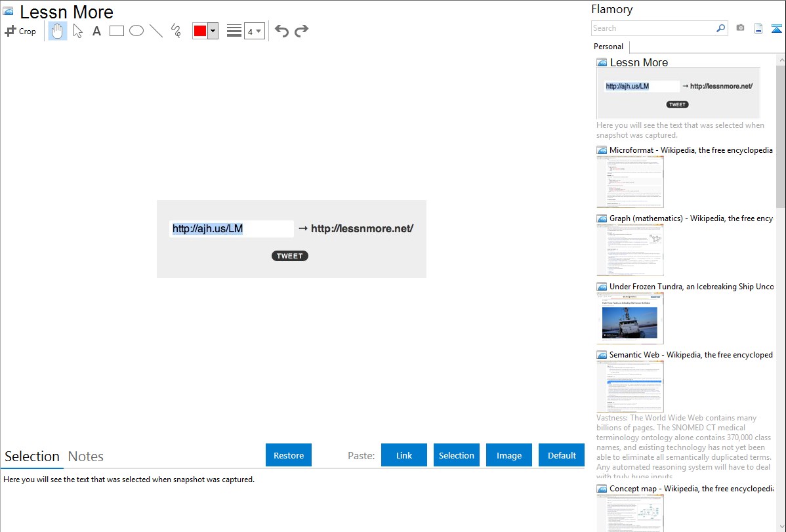
Task: Click the icon beside Under Frozen Tundra entry
Action: point(602,287)
